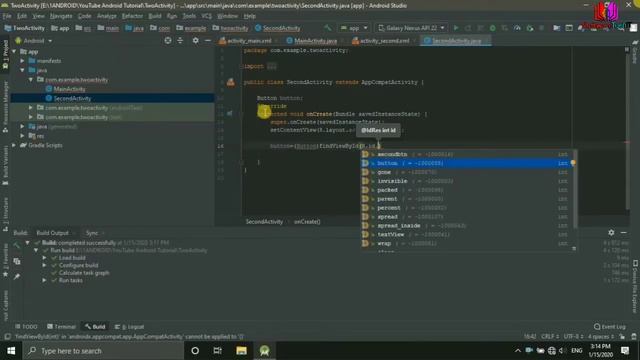The image size is (640, 360).
Task: Choose percent from autocomplete list
Action: pos(467,208)
